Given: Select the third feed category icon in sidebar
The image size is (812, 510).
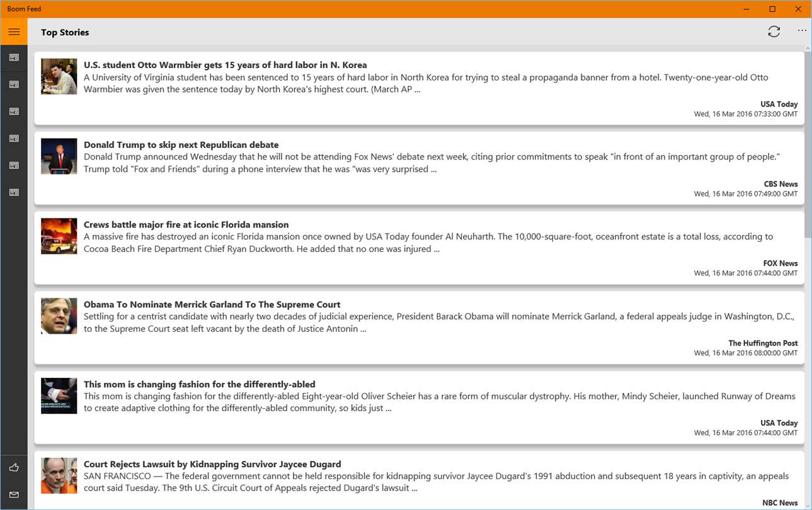Looking at the screenshot, I should click(14, 111).
